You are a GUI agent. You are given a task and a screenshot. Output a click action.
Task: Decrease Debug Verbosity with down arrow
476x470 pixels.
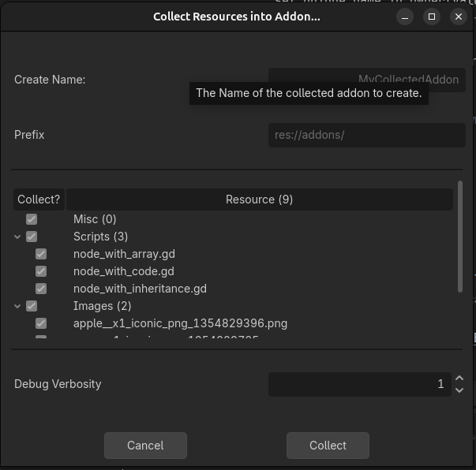click(x=459, y=390)
